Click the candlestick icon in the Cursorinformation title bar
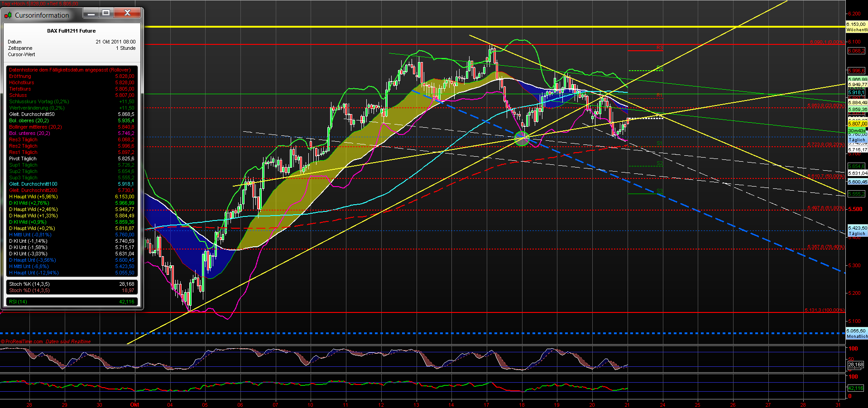The height and width of the screenshot is (408, 868). pos(7,14)
